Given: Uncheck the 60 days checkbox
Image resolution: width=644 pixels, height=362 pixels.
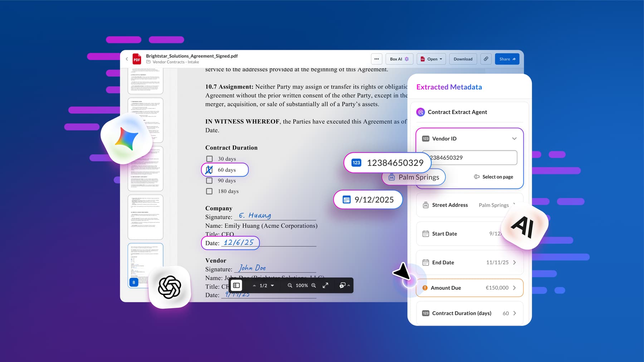Looking at the screenshot, I should [x=209, y=170].
